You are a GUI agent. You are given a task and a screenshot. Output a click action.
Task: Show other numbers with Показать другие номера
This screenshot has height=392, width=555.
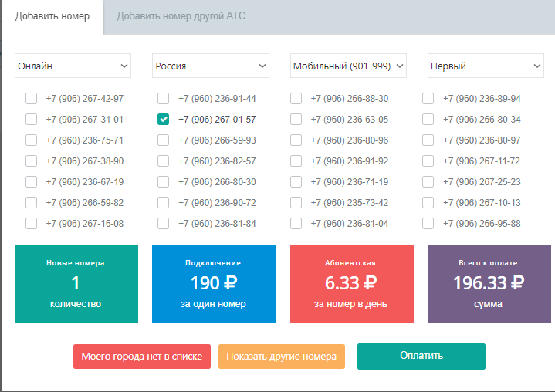pyautogui.click(x=282, y=357)
